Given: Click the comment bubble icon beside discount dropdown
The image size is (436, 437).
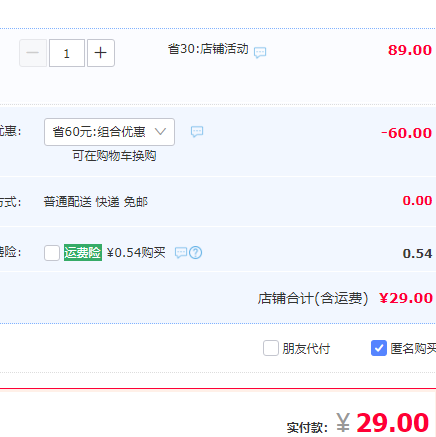Looking at the screenshot, I should click(x=197, y=131).
